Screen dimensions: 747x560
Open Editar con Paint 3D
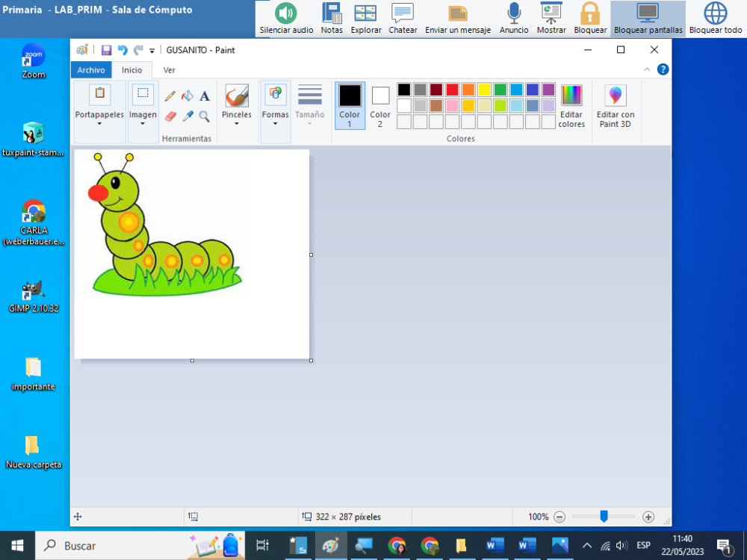point(615,105)
